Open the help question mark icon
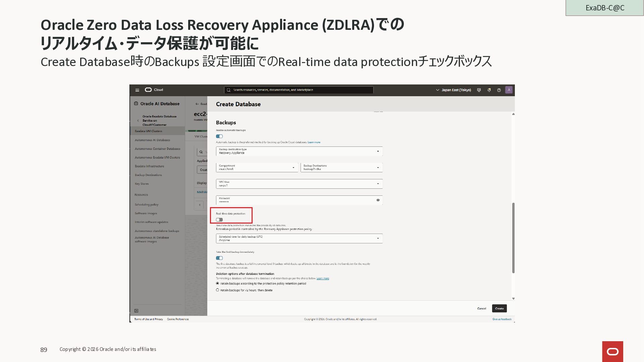Viewport: 644px width, 362px height. point(499,90)
